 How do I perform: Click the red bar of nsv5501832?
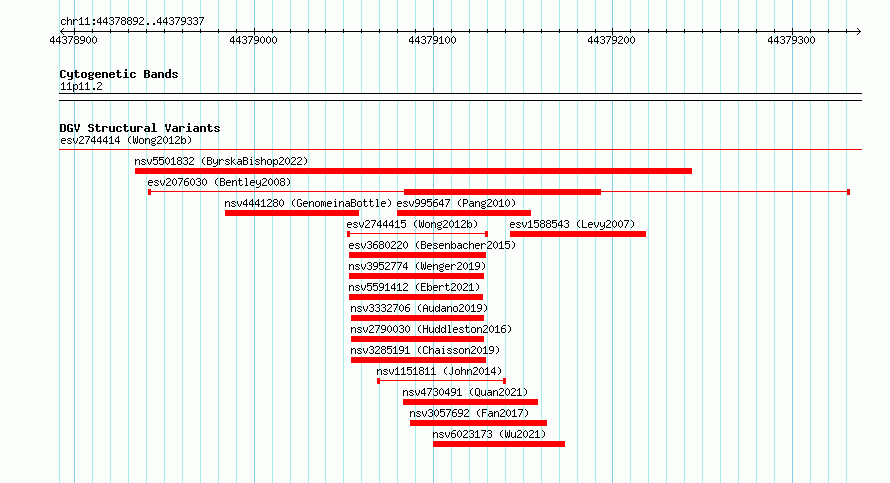pyautogui.click(x=413, y=171)
